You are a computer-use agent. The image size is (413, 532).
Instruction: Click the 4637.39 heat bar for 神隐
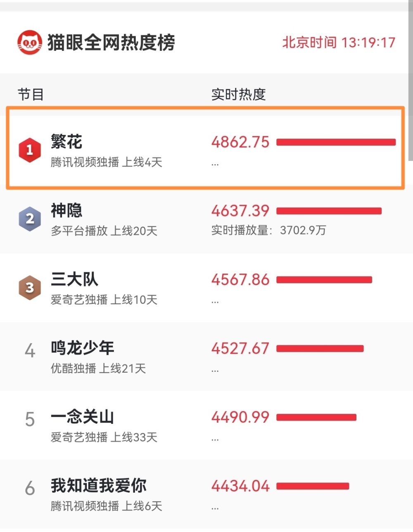tap(329, 211)
